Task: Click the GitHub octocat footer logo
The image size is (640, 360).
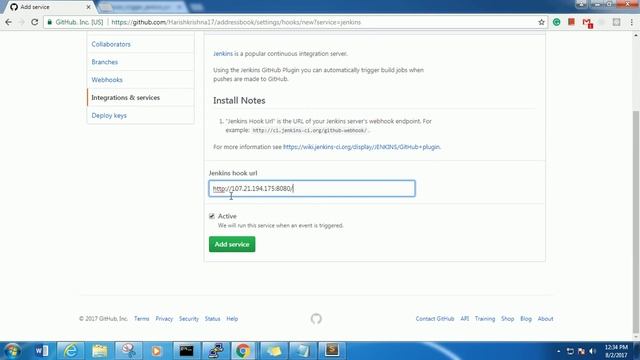Action: coord(316,319)
